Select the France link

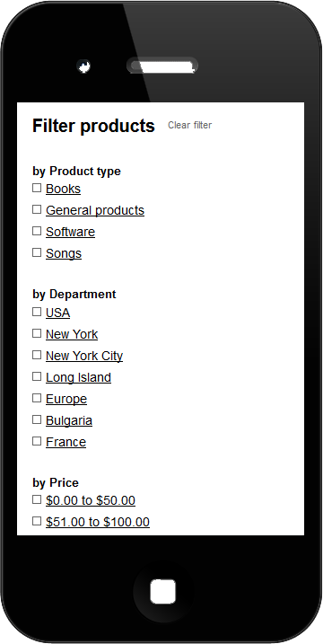(65, 442)
